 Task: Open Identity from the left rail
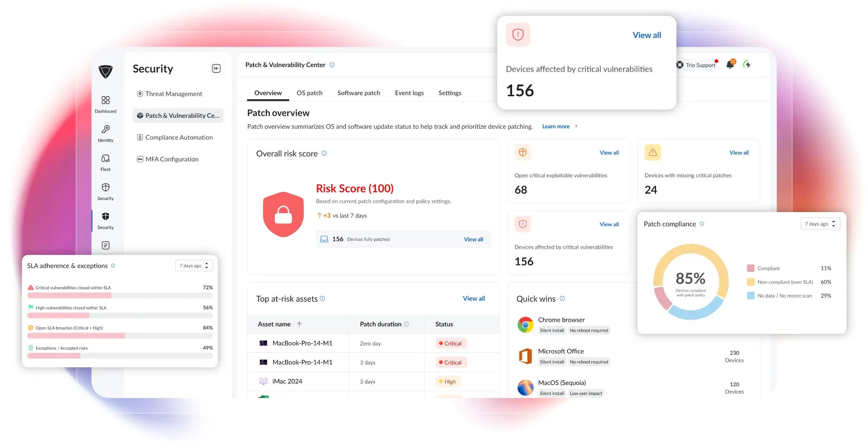(x=105, y=134)
